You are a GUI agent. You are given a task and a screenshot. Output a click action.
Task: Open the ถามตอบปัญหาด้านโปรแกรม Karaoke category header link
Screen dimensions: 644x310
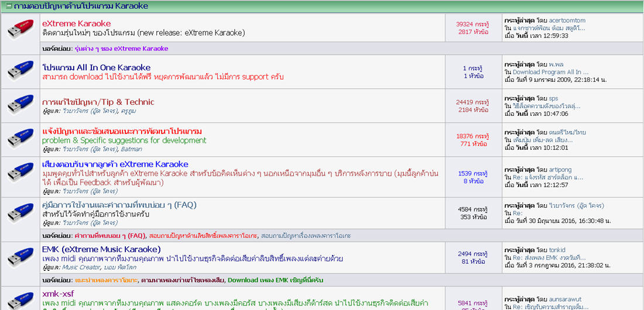tap(81, 6)
